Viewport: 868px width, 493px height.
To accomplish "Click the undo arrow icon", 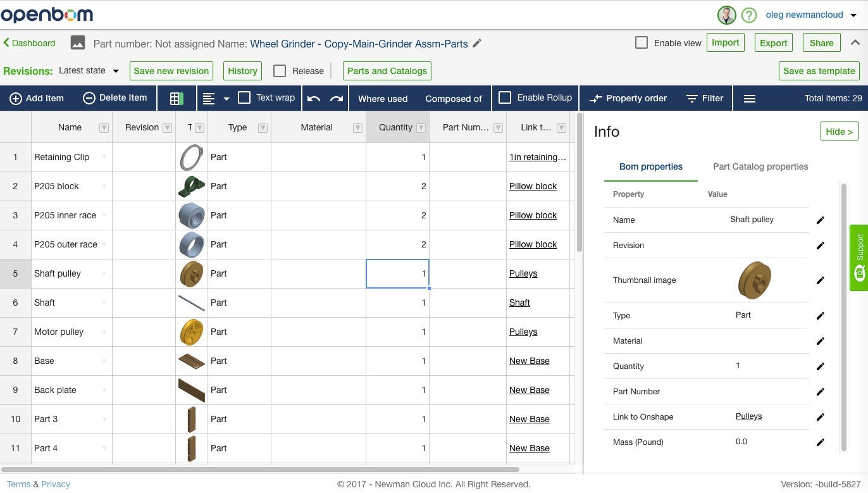I will click(314, 98).
